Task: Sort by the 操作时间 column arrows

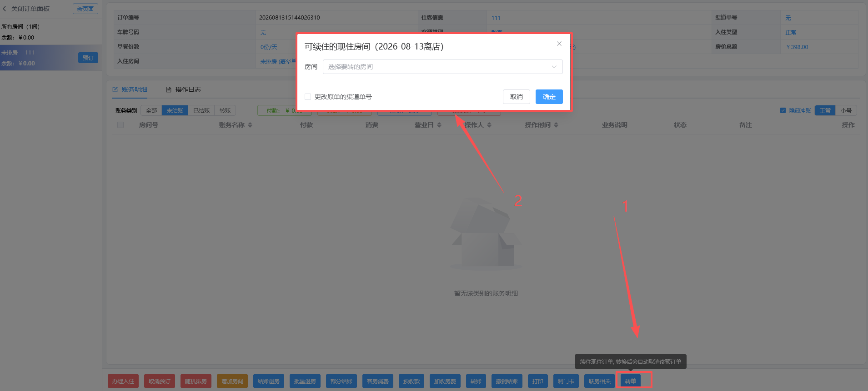Action: (x=556, y=125)
